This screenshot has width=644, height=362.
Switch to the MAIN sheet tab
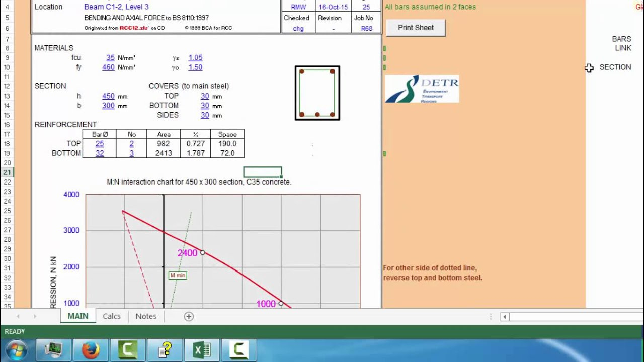coord(78,316)
